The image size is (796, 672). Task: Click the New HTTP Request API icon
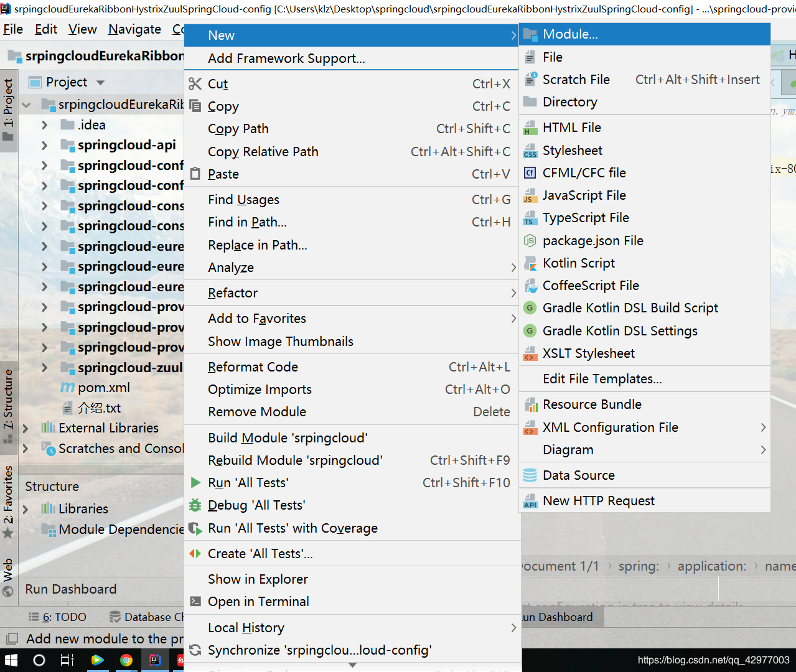530,501
